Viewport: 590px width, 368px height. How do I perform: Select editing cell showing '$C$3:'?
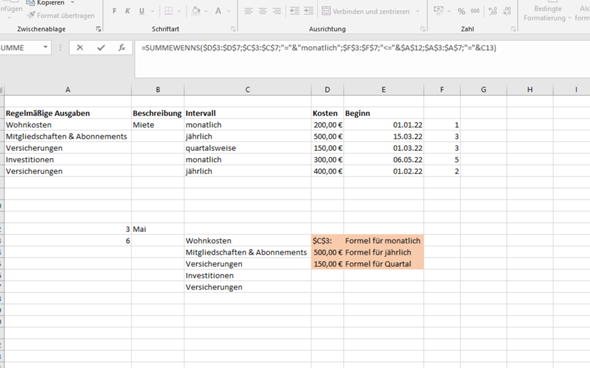pyautogui.click(x=327, y=241)
